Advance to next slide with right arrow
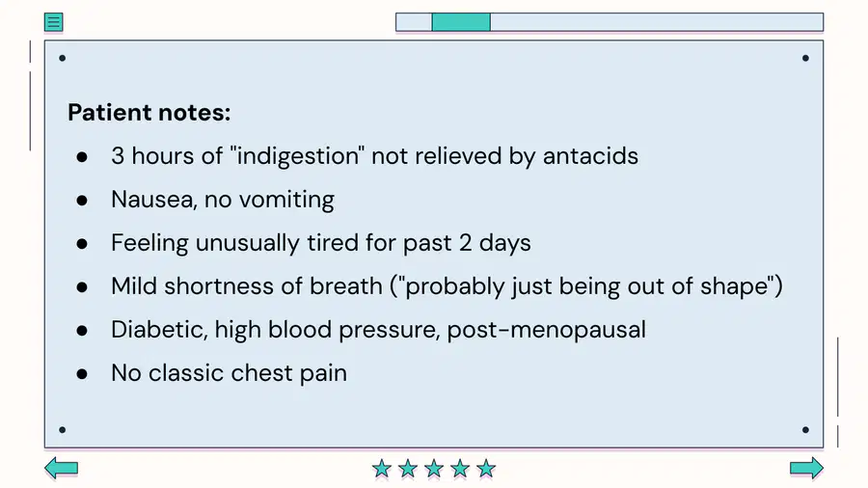Viewport: 868px width, 488px height. (806, 468)
